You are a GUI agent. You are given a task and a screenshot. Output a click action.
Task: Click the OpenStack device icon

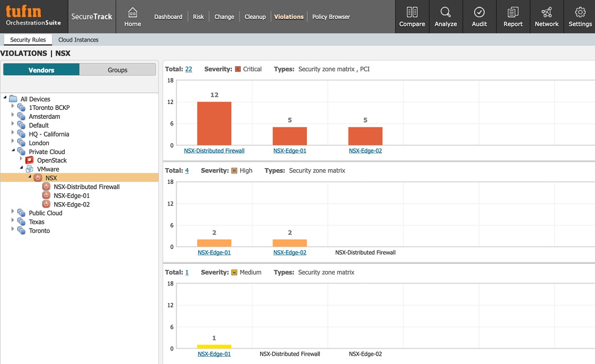point(29,160)
